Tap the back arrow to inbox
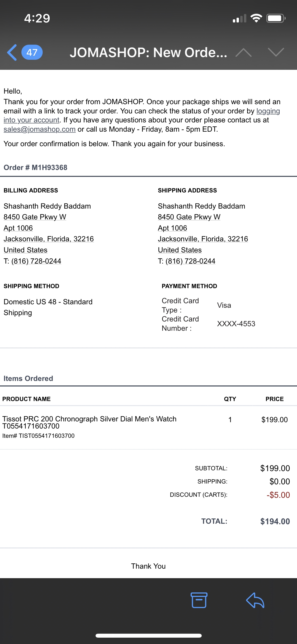Viewport: 297px width, 644px height. [12, 52]
